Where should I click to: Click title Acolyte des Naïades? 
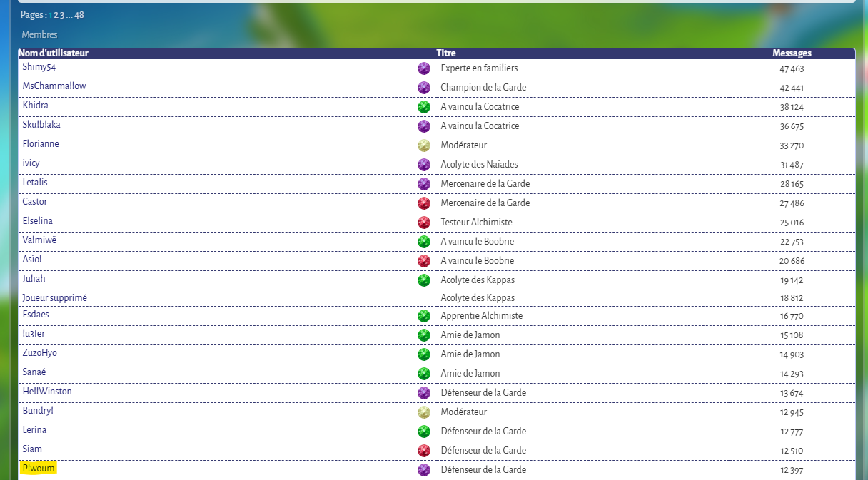click(479, 165)
